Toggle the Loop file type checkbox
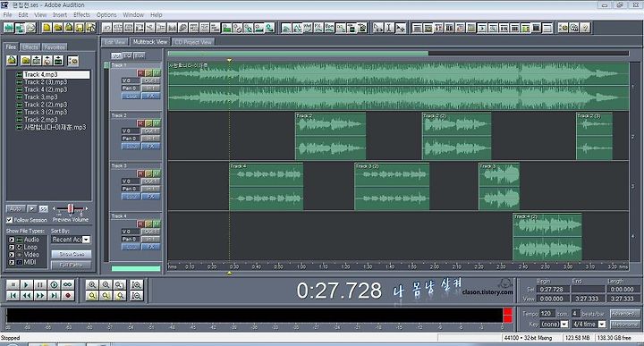 [12, 247]
